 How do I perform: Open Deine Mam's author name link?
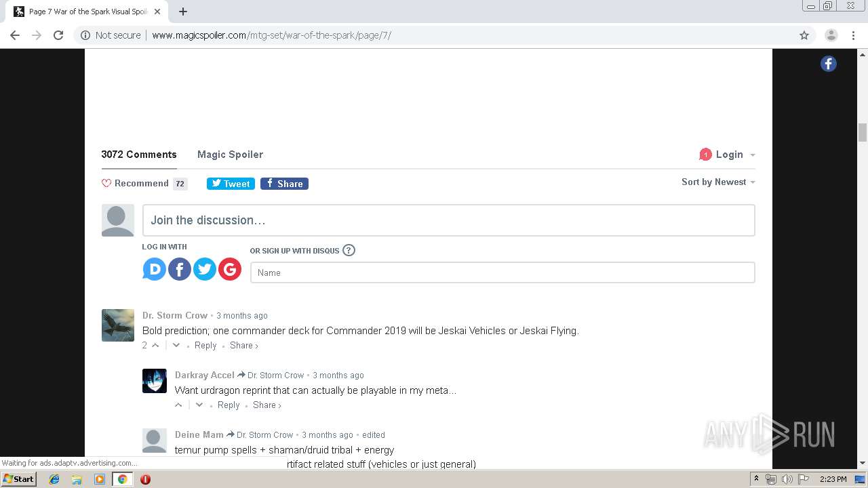coord(199,434)
